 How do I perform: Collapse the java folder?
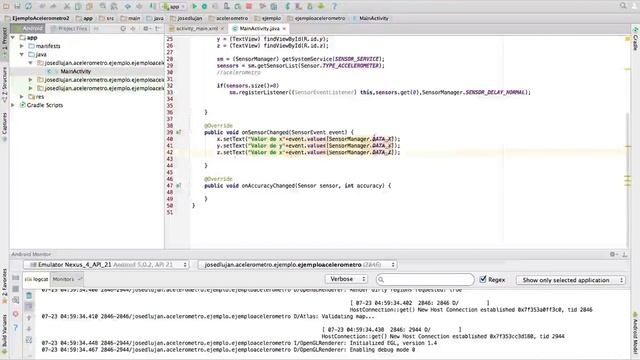[x=22, y=54]
